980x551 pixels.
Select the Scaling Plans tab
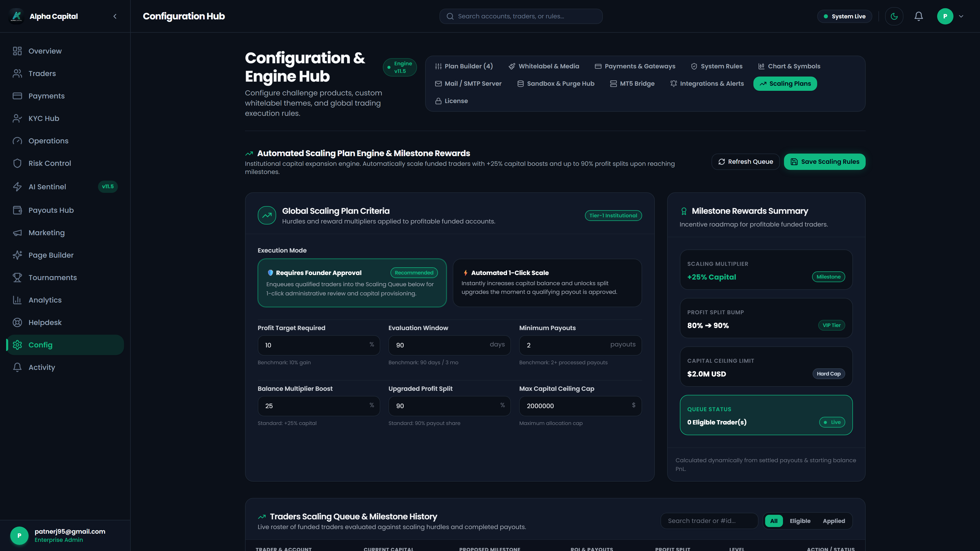click(785, 84)
